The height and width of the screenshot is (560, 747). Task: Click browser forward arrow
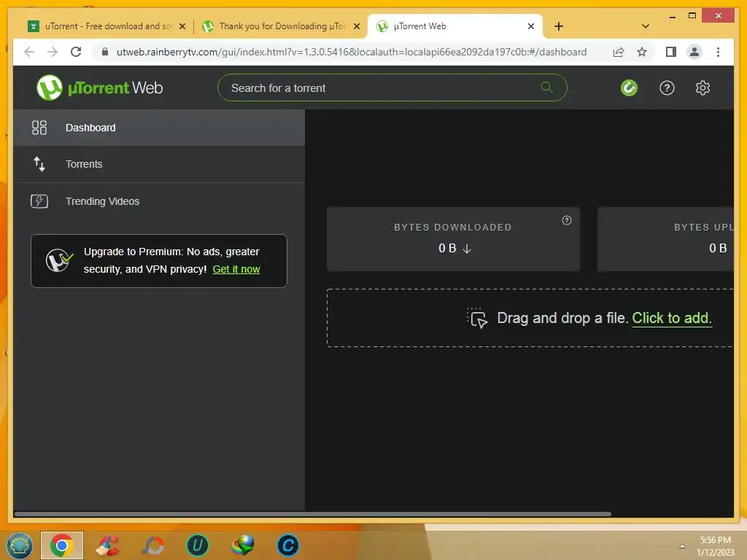[53, 52]
